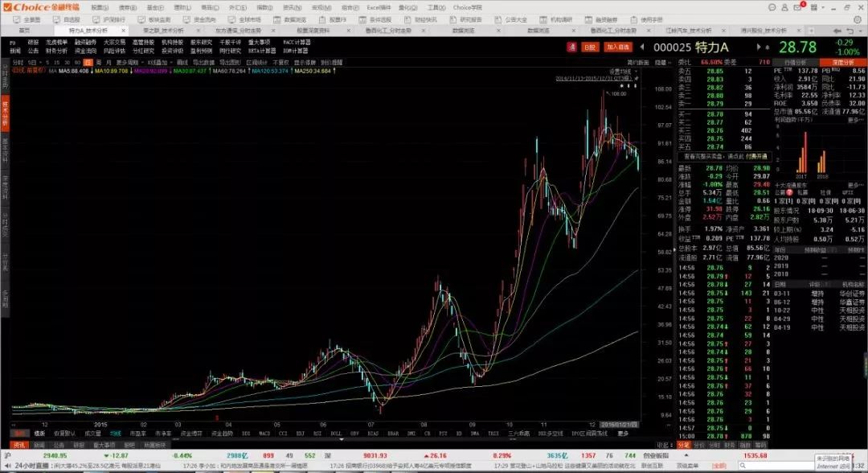868x473 pixels.
Task: Select the 月 monthly period
Action: pos(108,63)
